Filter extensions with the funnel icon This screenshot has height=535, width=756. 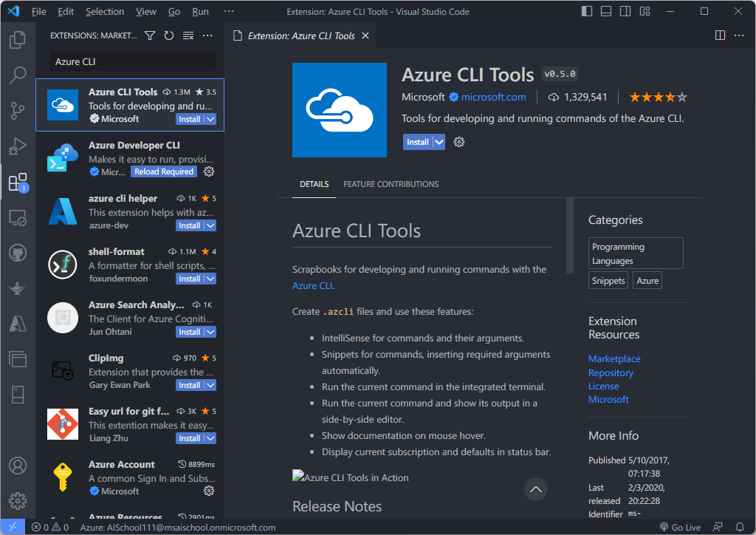click(150, 35)
